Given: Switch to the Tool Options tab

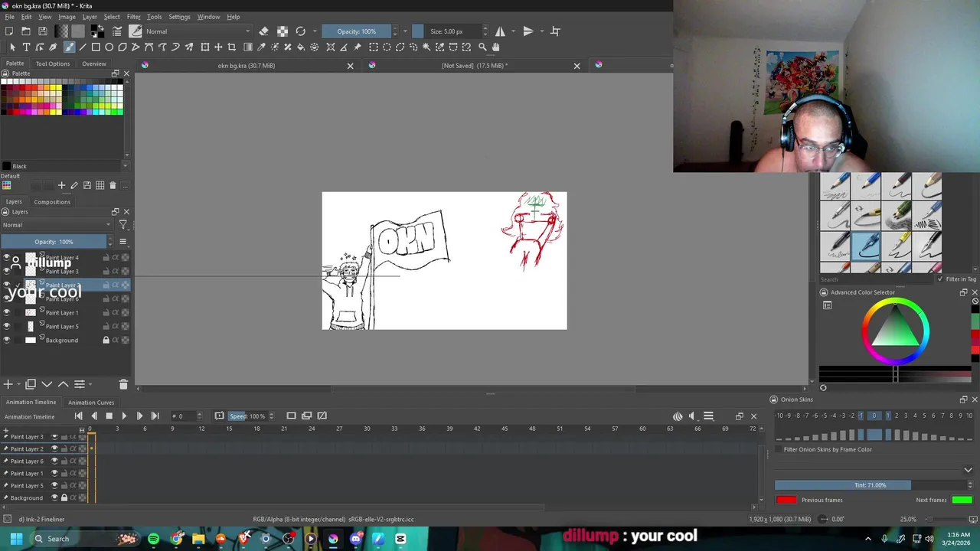Looking at the screenshot, I should point(52,64).
